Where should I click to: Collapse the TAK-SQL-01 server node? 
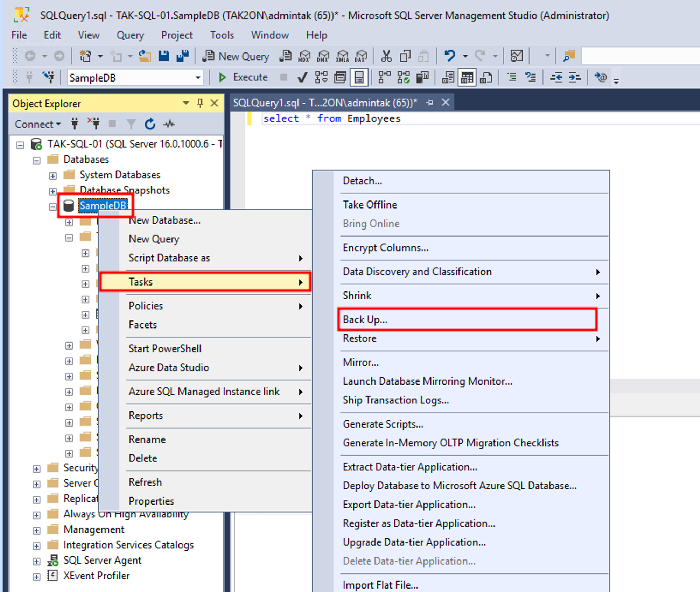[x=20, y=145]
